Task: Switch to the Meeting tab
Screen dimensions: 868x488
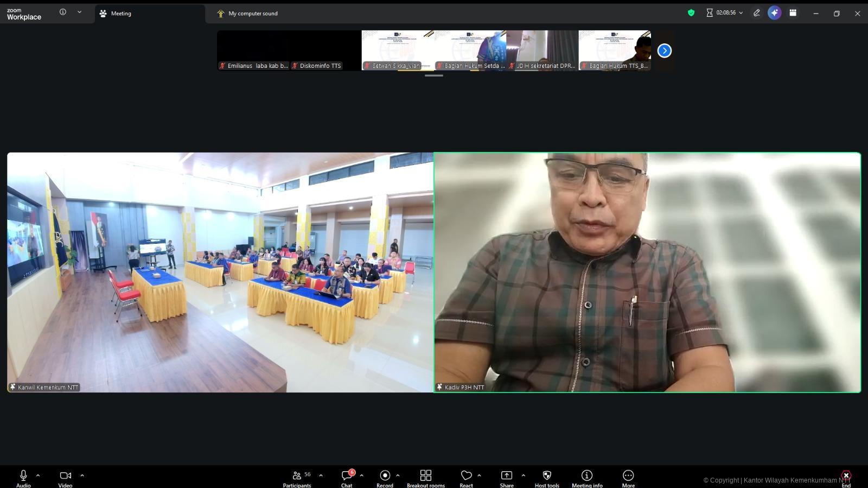Action: (x=121, y=14)
